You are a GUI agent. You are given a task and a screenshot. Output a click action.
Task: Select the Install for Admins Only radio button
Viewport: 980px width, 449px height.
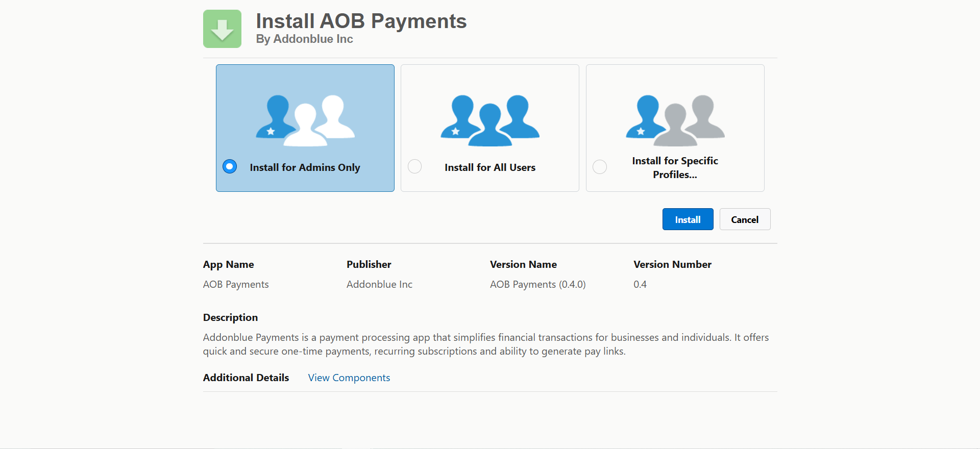(x=230, y=166)
